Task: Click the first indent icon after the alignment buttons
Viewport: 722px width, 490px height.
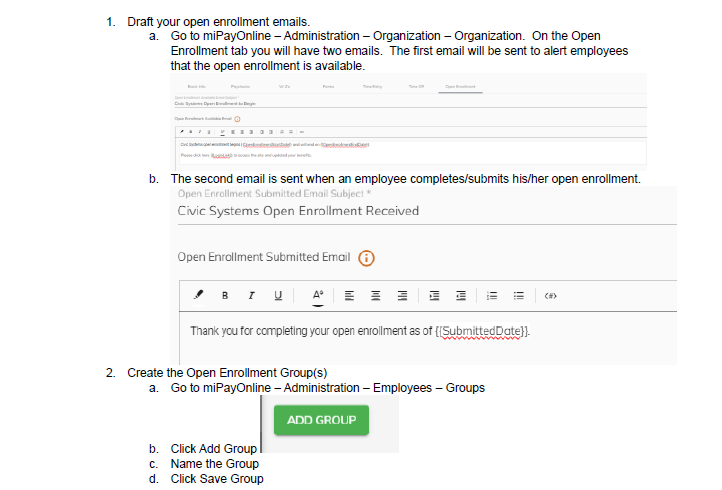Action: [x=434, y=296]
